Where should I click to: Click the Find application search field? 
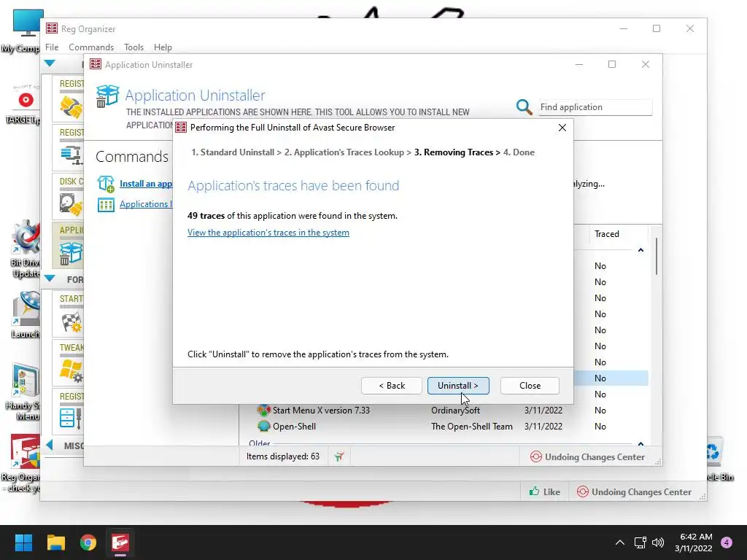[x=595, y=107]
